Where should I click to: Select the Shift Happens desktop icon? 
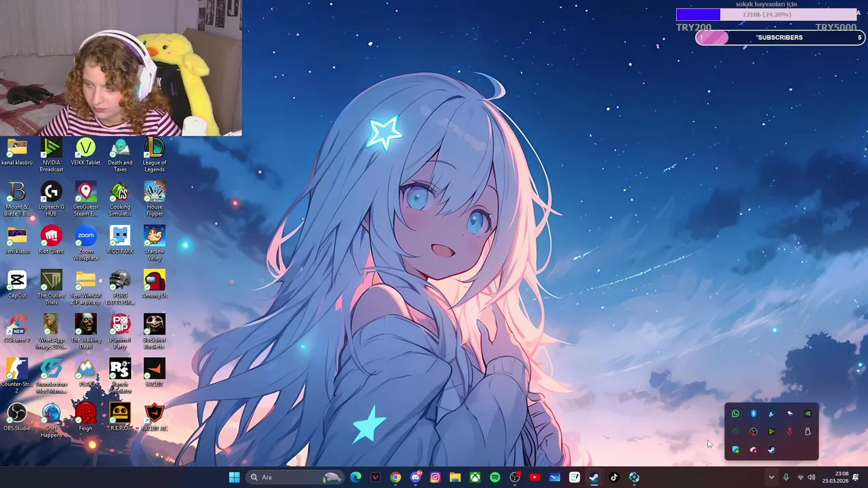point(51,421)
